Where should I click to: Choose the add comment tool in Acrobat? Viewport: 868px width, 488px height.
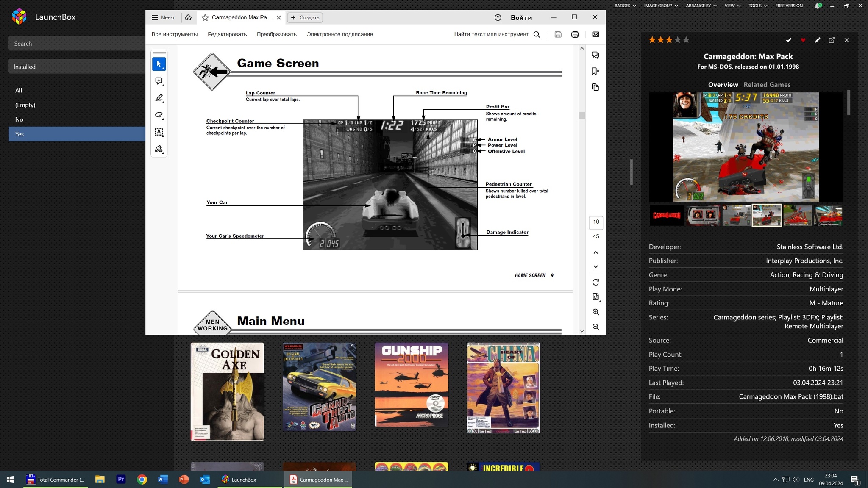[159, 81]
